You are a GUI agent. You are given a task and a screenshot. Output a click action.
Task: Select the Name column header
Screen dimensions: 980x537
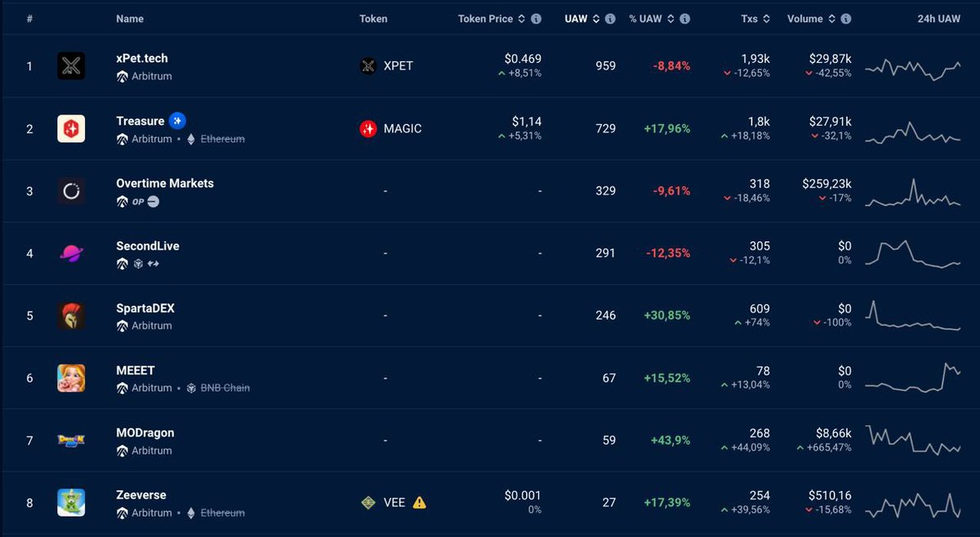pyautogui.click(x=129, y=18)
